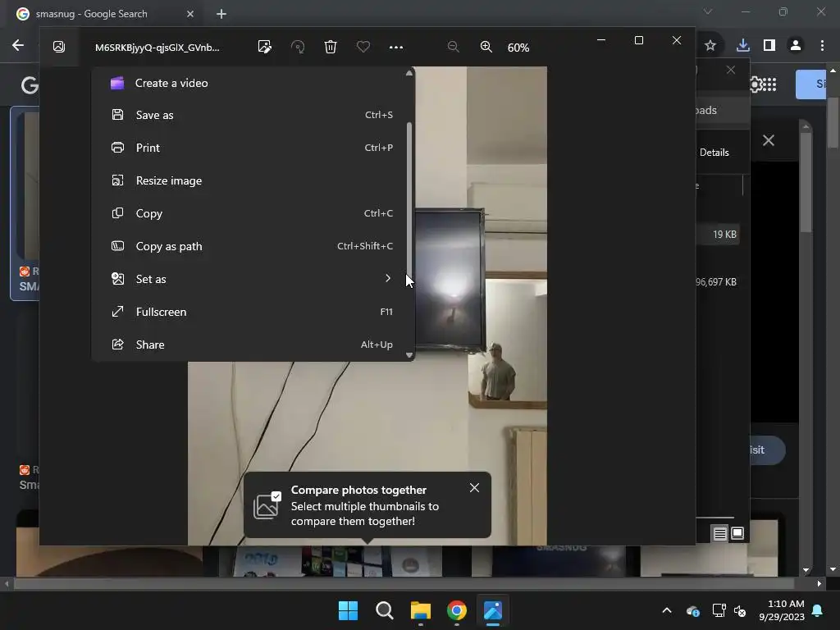
Task: Click the muted volume tray icon
Action: pyautogui.click(x=740, y=610)
